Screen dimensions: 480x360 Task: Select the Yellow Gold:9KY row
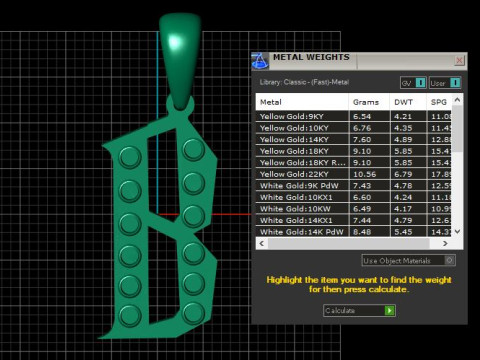point(353,116)
